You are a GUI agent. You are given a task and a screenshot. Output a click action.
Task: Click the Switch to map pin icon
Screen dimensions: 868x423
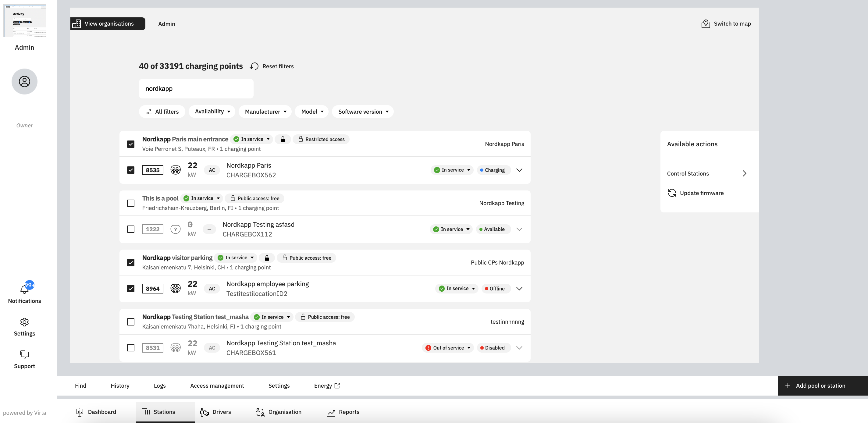[x=706, y=23]
